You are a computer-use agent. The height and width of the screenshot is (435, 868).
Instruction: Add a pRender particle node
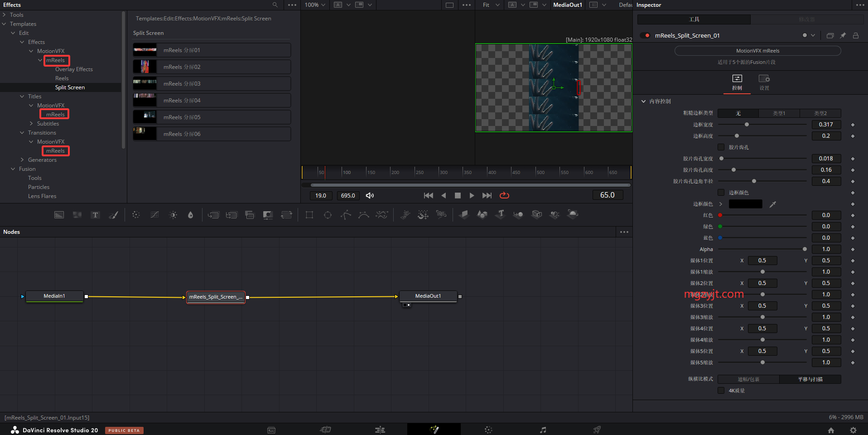click(441, 215)
